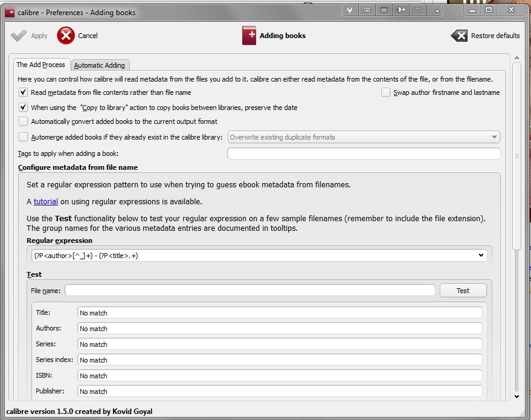This screenshot has height=420, width=531.
Task: Click the Restore defaults arrow icon
Action: click(x=459, y=36)
